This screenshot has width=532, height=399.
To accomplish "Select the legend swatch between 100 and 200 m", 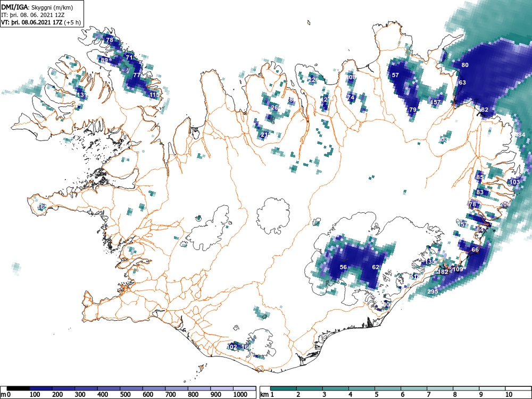I will (41, 388).
